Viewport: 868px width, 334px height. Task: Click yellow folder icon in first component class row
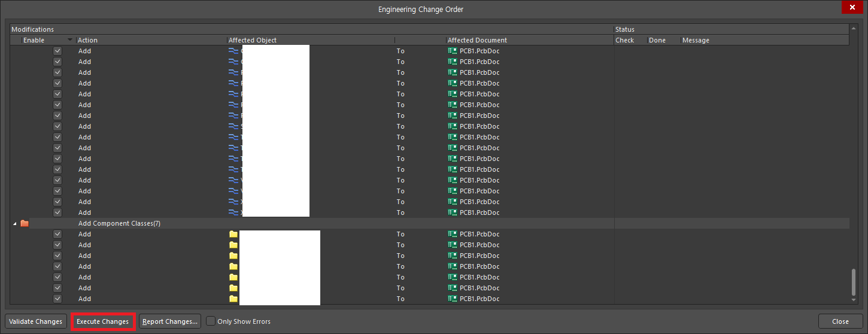[233, 234]
